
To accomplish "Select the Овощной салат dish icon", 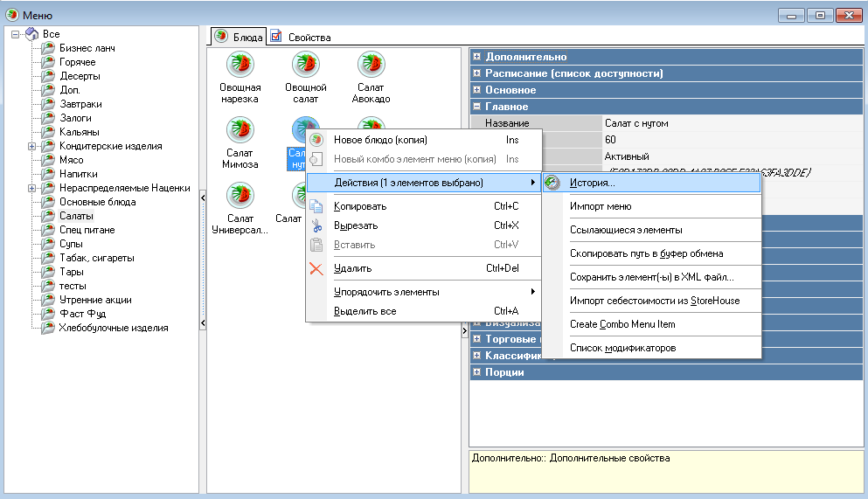I will tap(305, 66).
